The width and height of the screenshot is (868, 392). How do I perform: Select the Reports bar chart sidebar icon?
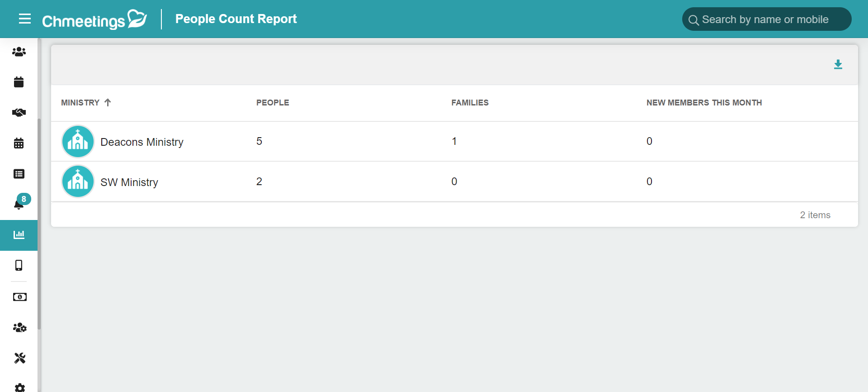tap(19, 235)
